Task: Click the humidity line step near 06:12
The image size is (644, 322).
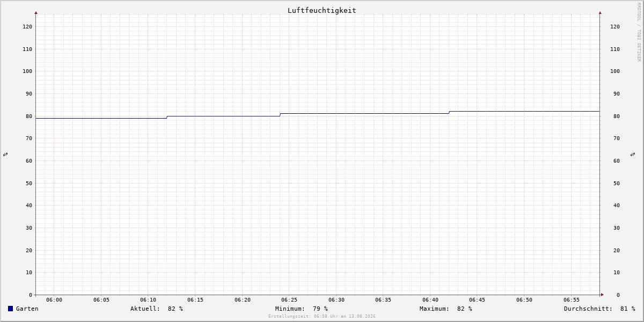Action: pyautogui.click(x=167, y=117)
